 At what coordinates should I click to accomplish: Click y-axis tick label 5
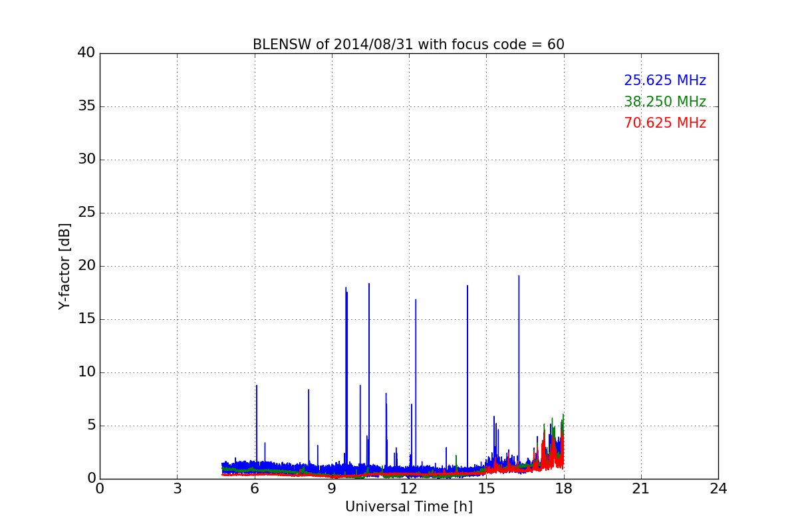(x=90, y=426)
